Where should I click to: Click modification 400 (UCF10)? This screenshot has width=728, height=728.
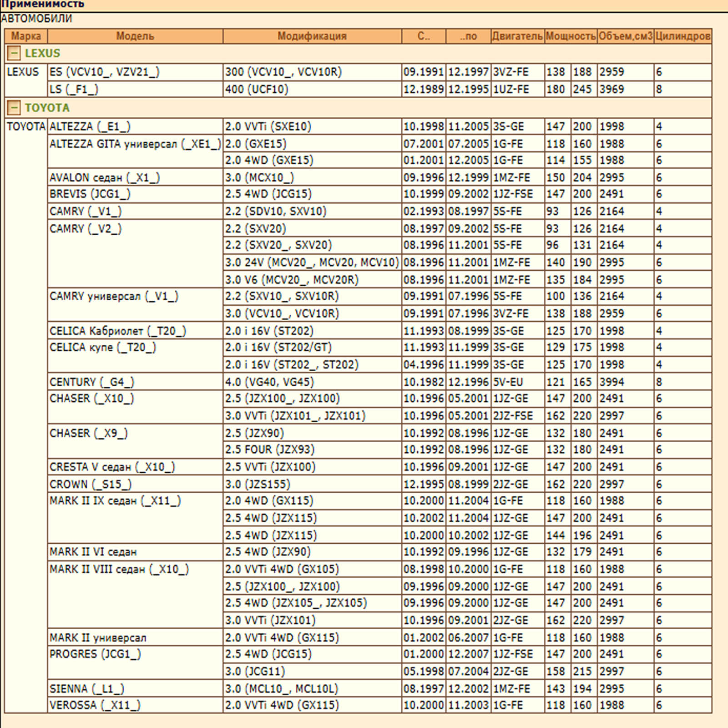click(x=257, y=89)
